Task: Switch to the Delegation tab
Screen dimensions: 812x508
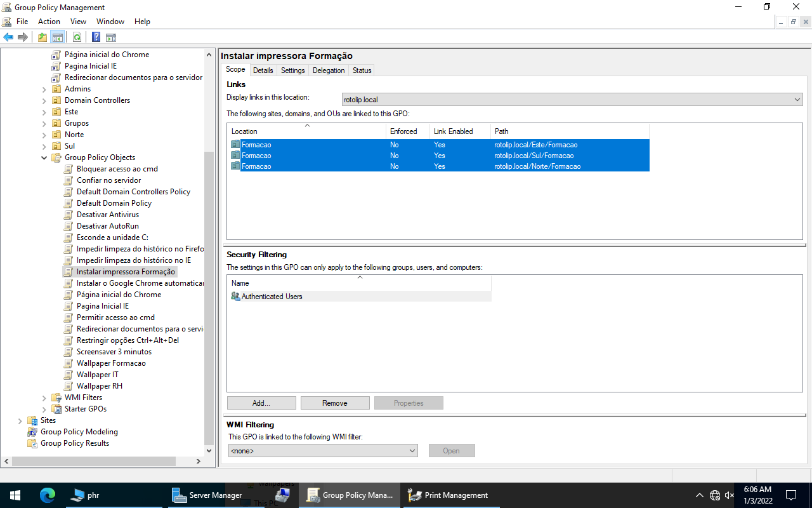Action: coord(329,70)
